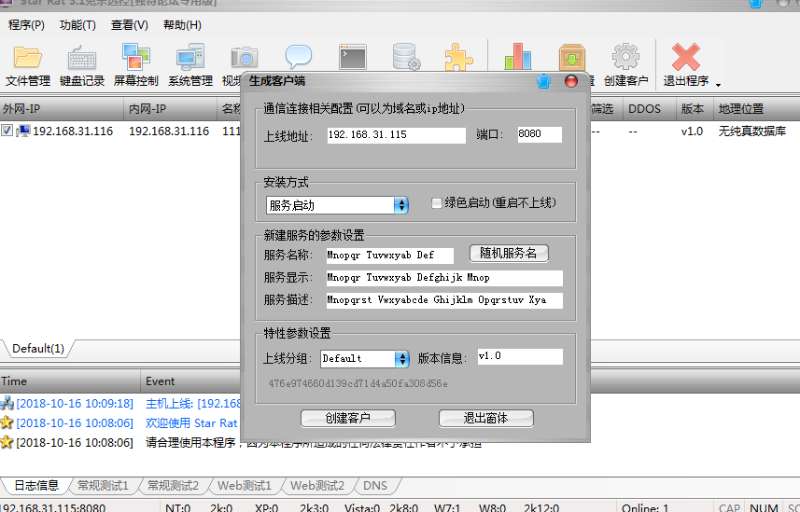Click the Time column header in log
Screen dimensions: 800x512
(x=70, y=381)
